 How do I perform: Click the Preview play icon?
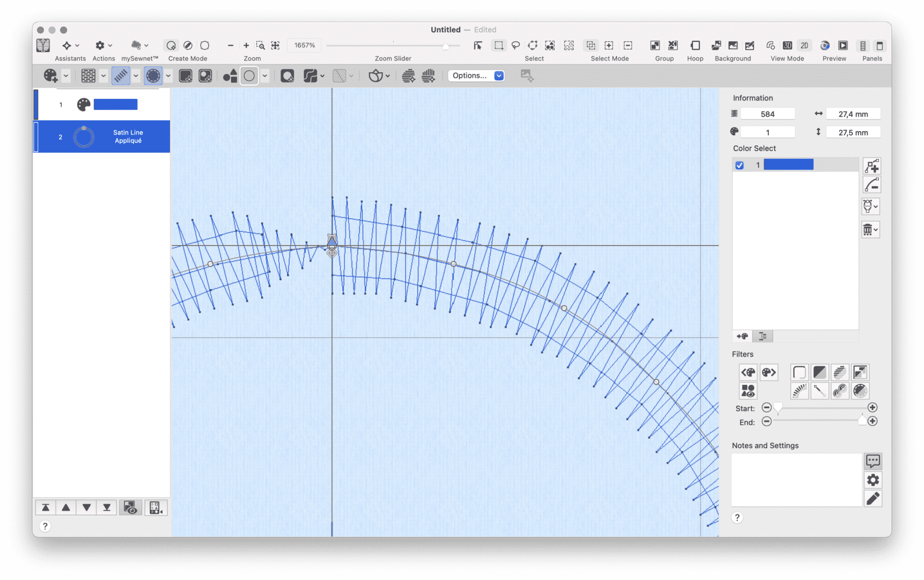[842, 46]
